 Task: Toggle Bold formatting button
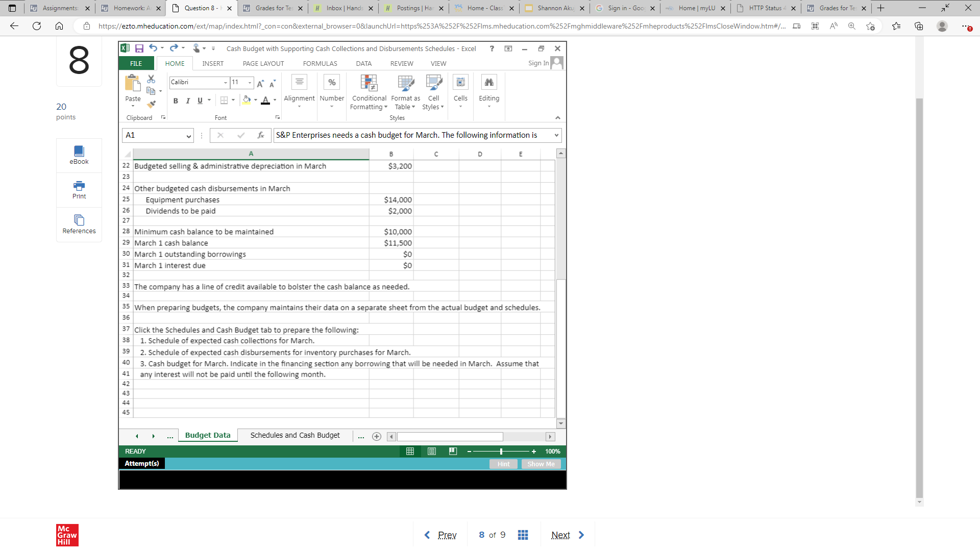pyautogui.click(x=176, y=101)
